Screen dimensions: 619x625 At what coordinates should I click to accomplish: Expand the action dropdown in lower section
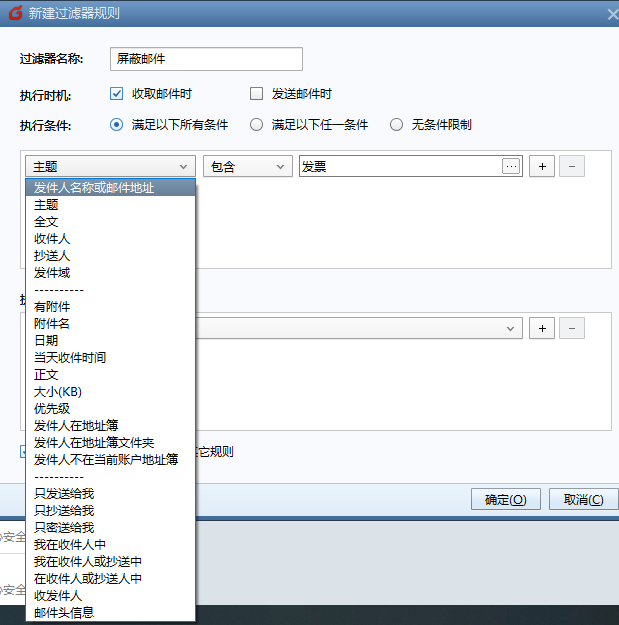click(512, 328)
